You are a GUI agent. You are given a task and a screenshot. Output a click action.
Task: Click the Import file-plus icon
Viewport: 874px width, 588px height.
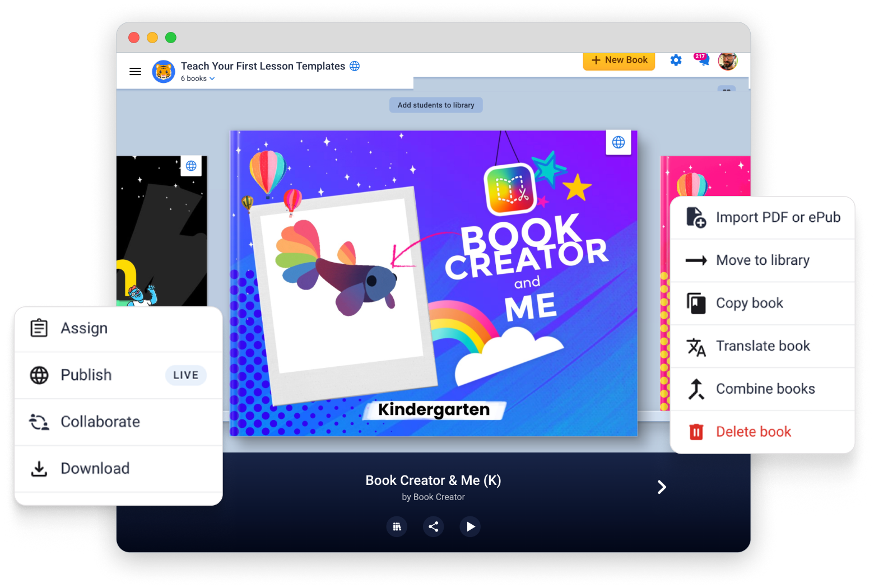[696, 217]
